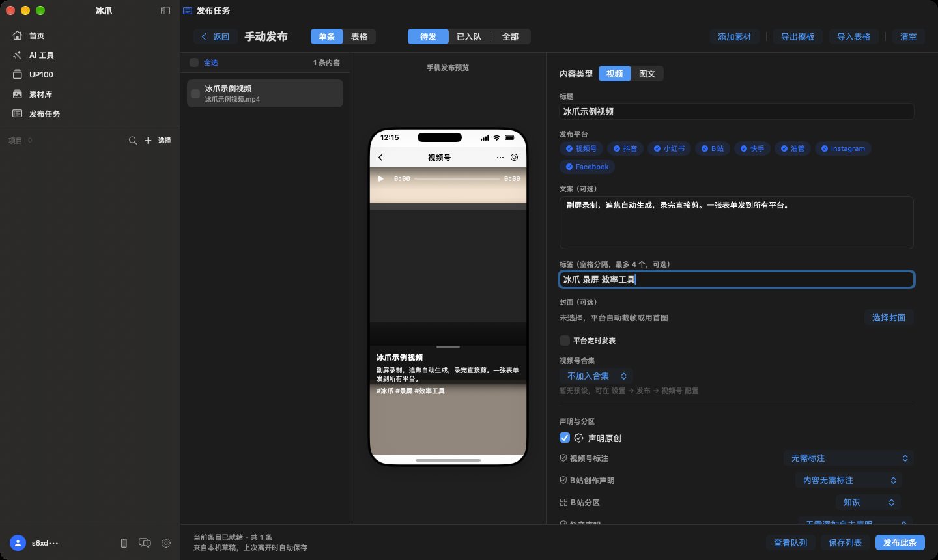
Task: Click into the 文案 caption text area
Action: click(x=736, y=223)
